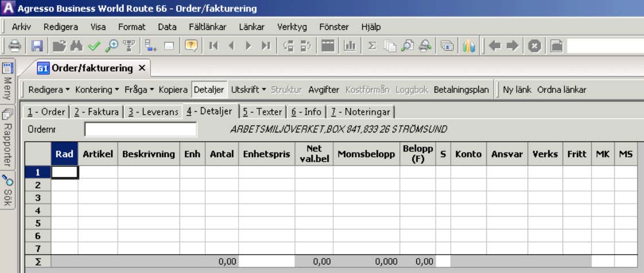The height and width of the screenshot is (273, 644).
Task: Click the Rad cell in row 1
Action: coord(64,172)
